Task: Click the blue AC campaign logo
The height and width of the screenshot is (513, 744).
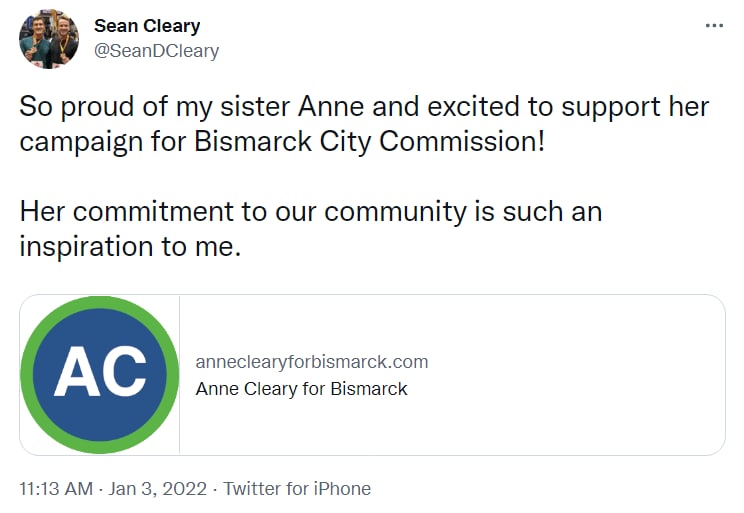Action: pyautogui.click(x=100, y=375)
